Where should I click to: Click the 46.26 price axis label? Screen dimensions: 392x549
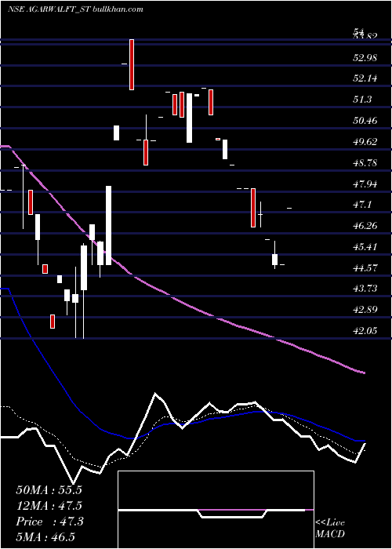point(365,226)
